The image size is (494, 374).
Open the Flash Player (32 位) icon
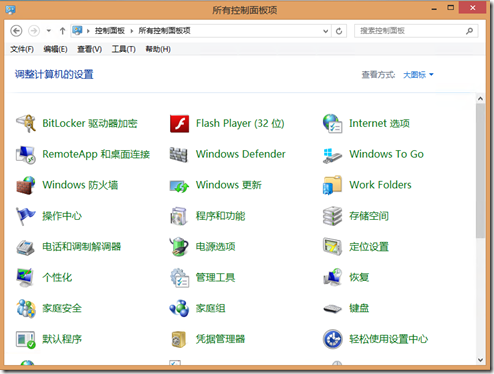click(x=179, y=124)
